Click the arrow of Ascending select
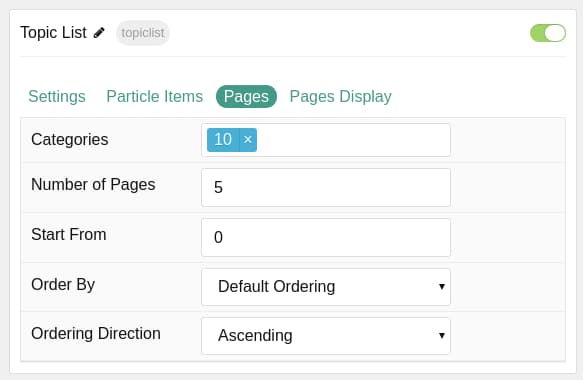 coord(442,336)
